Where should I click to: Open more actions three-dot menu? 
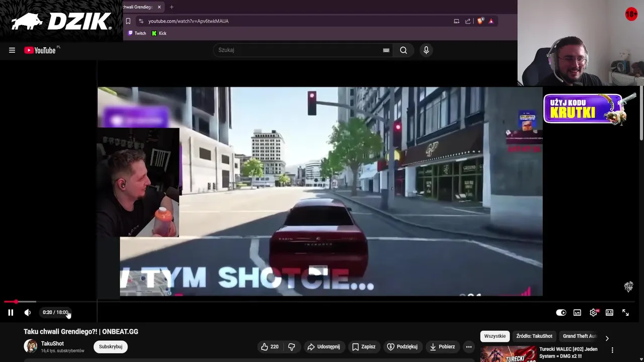click(468, 347)
